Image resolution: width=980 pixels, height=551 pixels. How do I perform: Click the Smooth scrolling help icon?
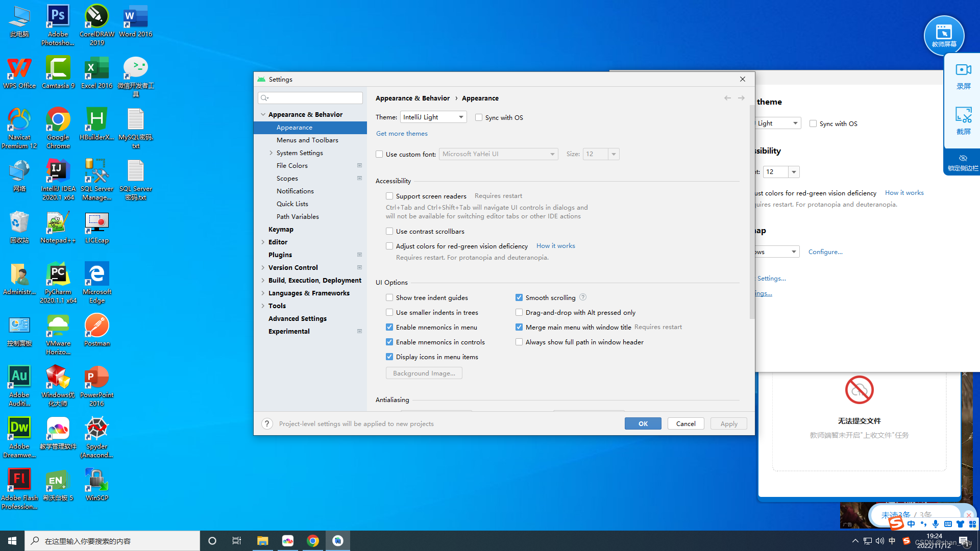[583, 297]
